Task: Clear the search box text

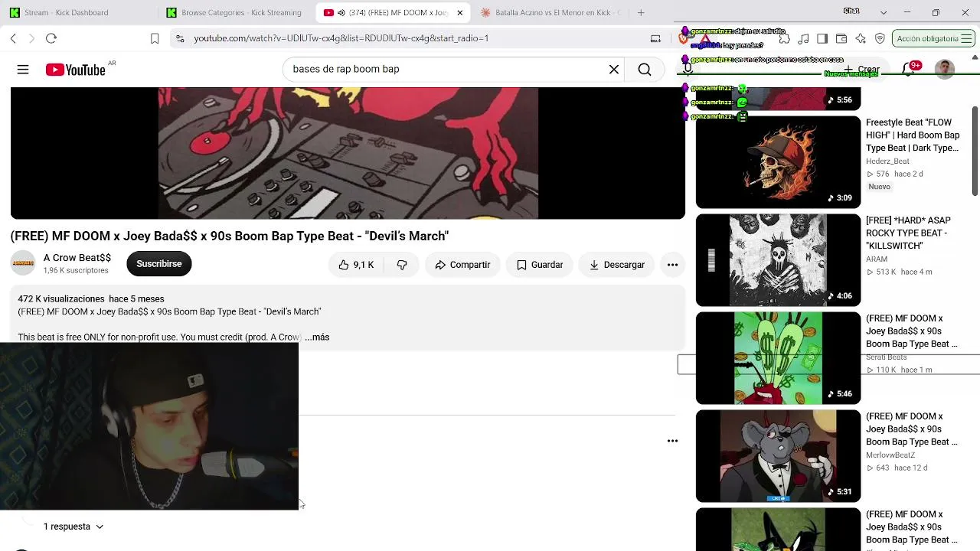Action: point(614,70)
